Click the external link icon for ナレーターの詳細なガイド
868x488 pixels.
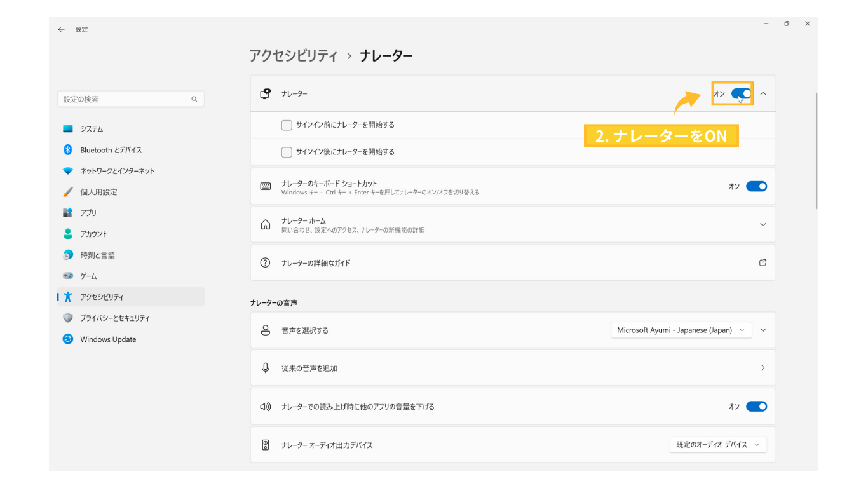(x=763, y=262)
